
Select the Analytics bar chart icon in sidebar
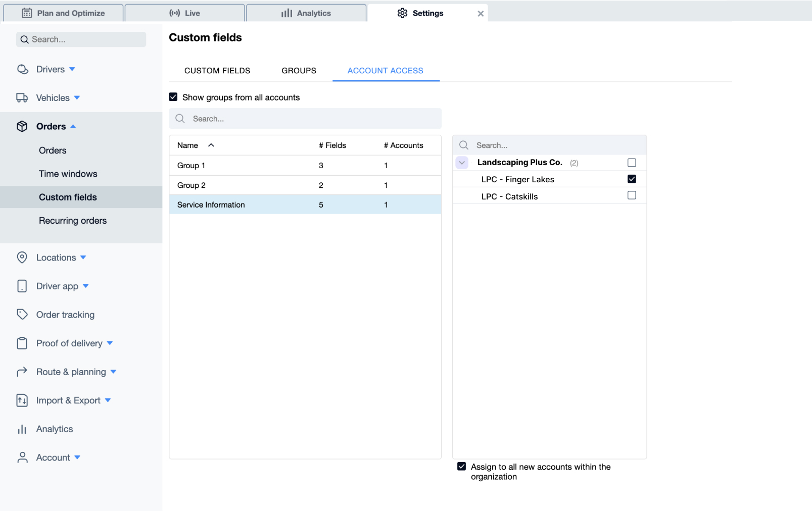(x=23, y=429)
